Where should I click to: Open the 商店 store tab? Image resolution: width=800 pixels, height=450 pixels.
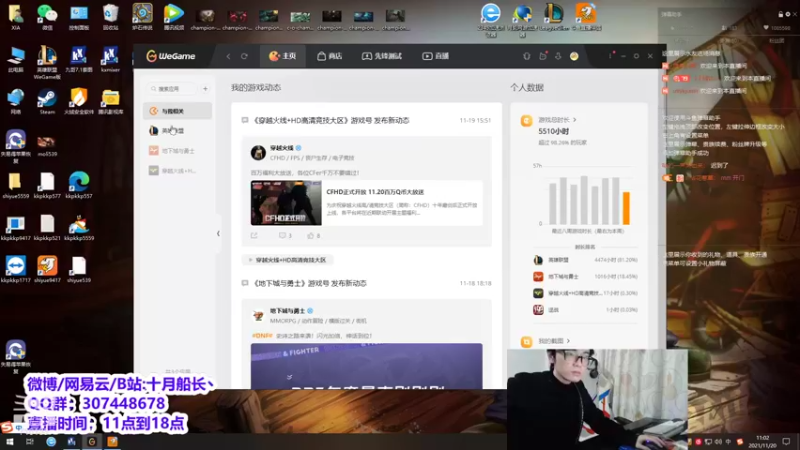click(330, 56)
